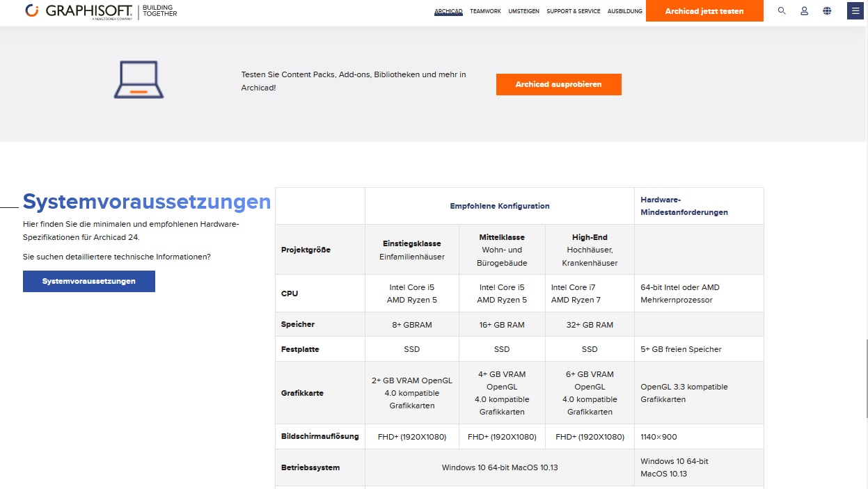Click the 16+ GB RAM cell
Screen dimensions: 868x489
tap(502, 324)
